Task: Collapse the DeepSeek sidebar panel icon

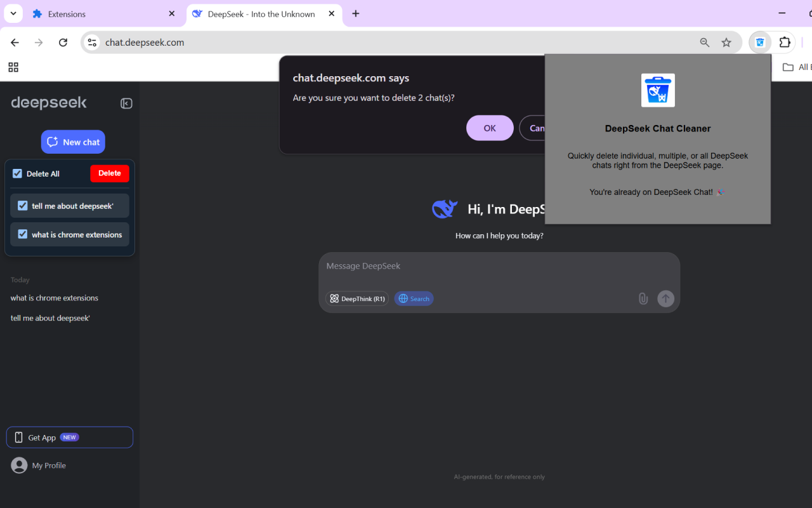Action: pyautogui.click(x=126, y=104)
